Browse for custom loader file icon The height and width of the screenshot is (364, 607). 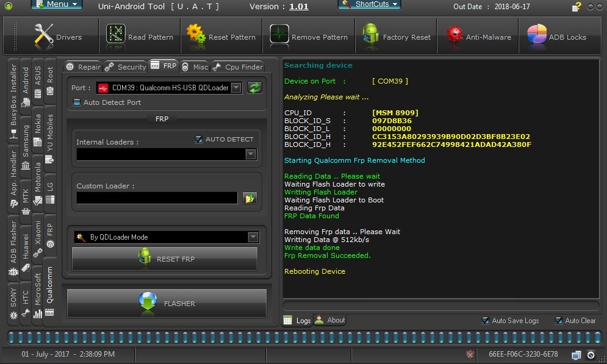point(250,198)
